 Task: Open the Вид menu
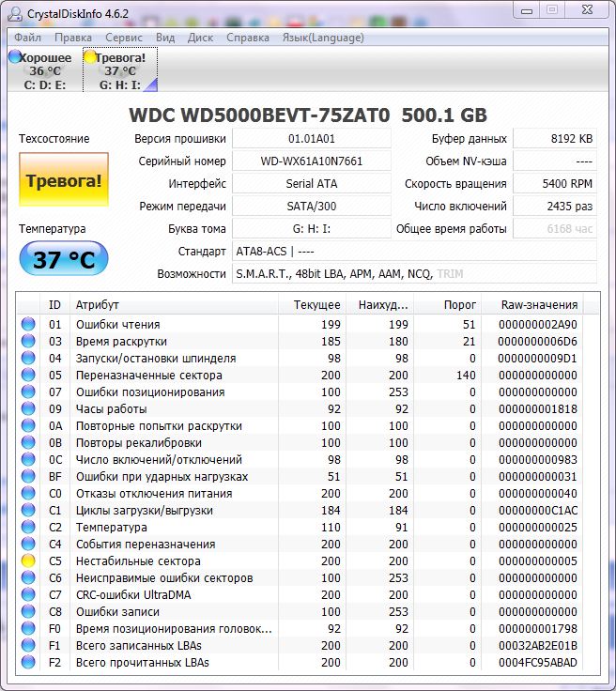click(165, 38)
